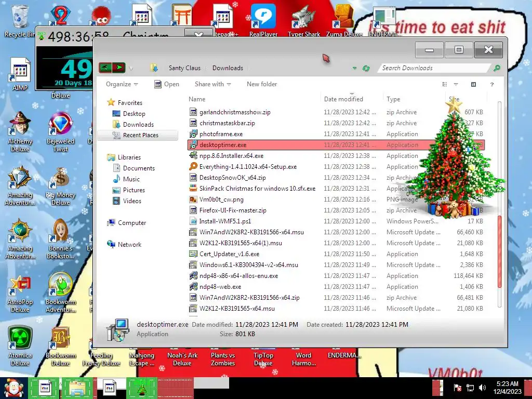This screenshot has width=532, height=399.
Task: Launch Alchemy Deluxe desktop icon
Action: point(20,131)
